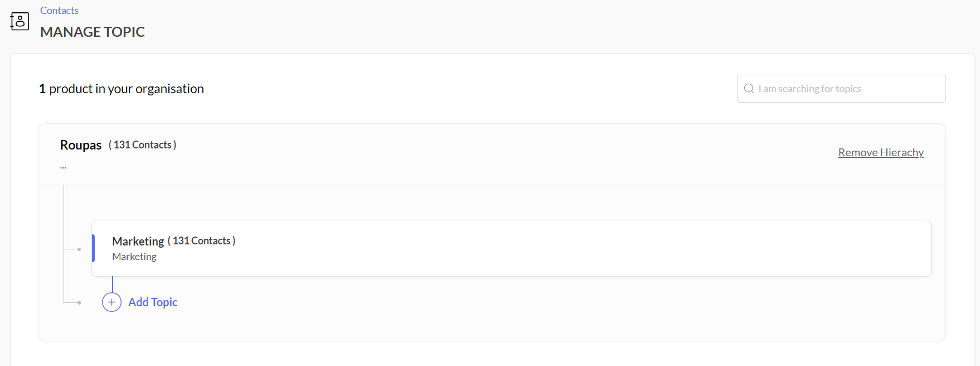Click the plus circle icon beside Add Topic
The image size is (980, 366).
pyautogui.click(x=111, y=302)
